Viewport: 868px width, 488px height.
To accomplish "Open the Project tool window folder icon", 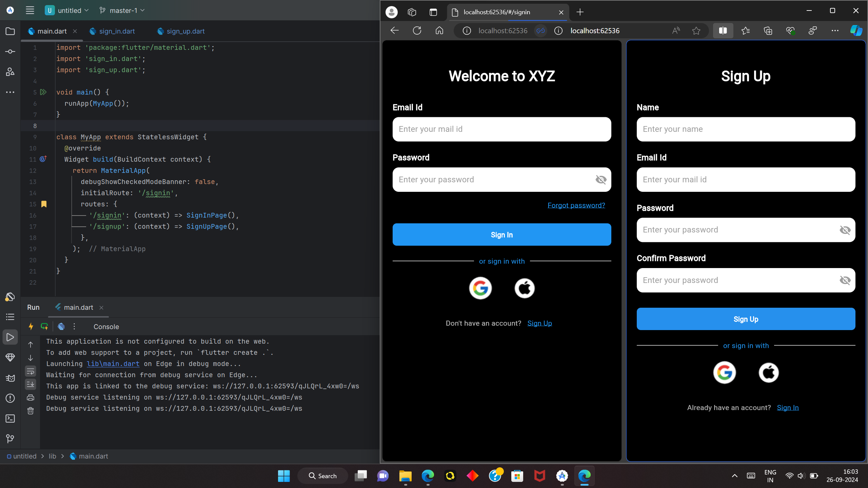I will (x=10, y=31).
